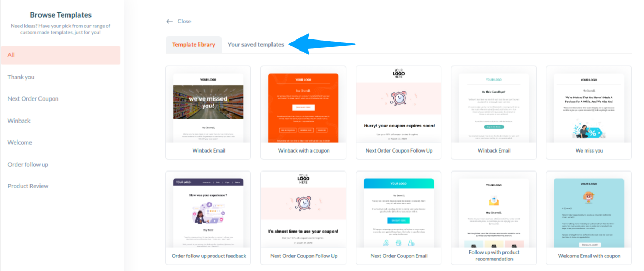Pick the Next Order Coupon Email template

(399, 218)
